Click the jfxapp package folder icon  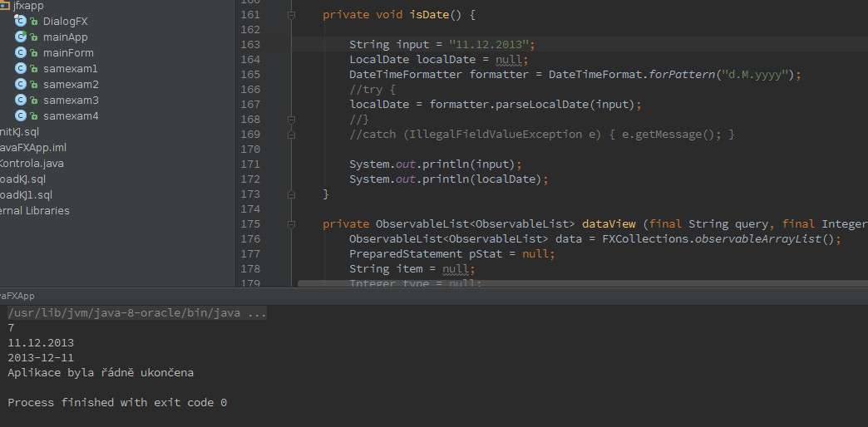click(x=5, y=6)
